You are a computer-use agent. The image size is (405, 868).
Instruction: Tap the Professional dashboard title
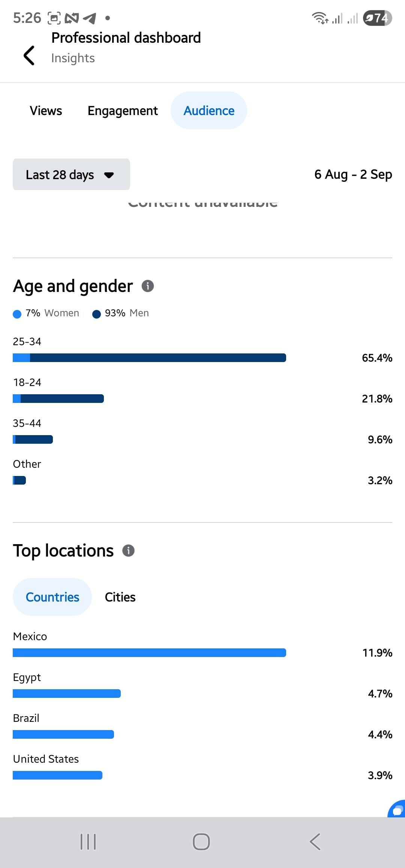pos(126,38)
